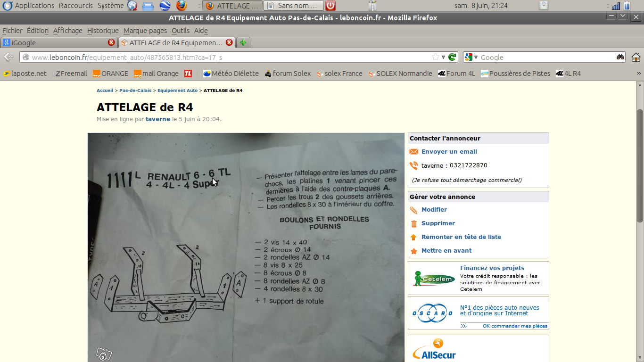
Task: Reload the page with the green refresh icon
Action: coord(452,57)
